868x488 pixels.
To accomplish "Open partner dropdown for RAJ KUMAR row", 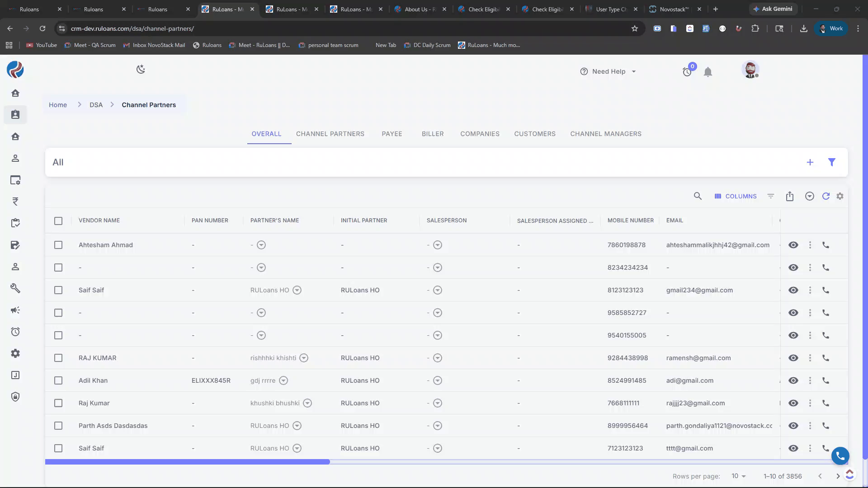I will [x=304, y=358].
